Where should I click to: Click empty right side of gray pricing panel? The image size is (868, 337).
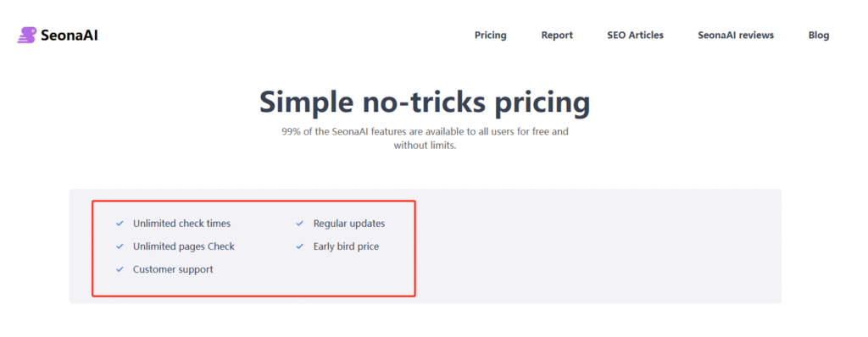pyautogui.click(x=598, y=246)
